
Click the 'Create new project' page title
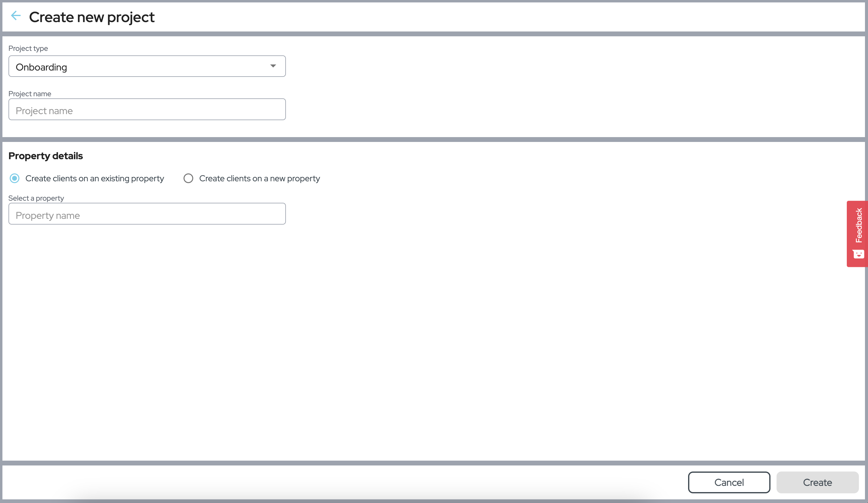point(92,17)
